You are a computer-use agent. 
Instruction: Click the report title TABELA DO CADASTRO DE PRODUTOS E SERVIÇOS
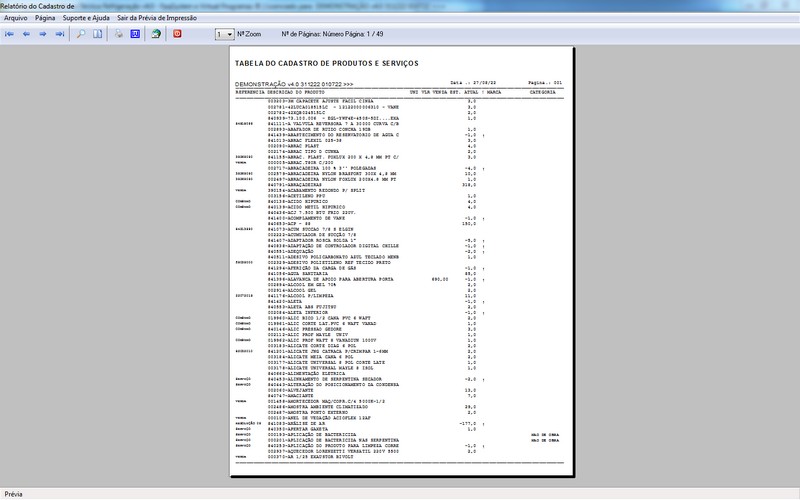[x=327, y=64]
